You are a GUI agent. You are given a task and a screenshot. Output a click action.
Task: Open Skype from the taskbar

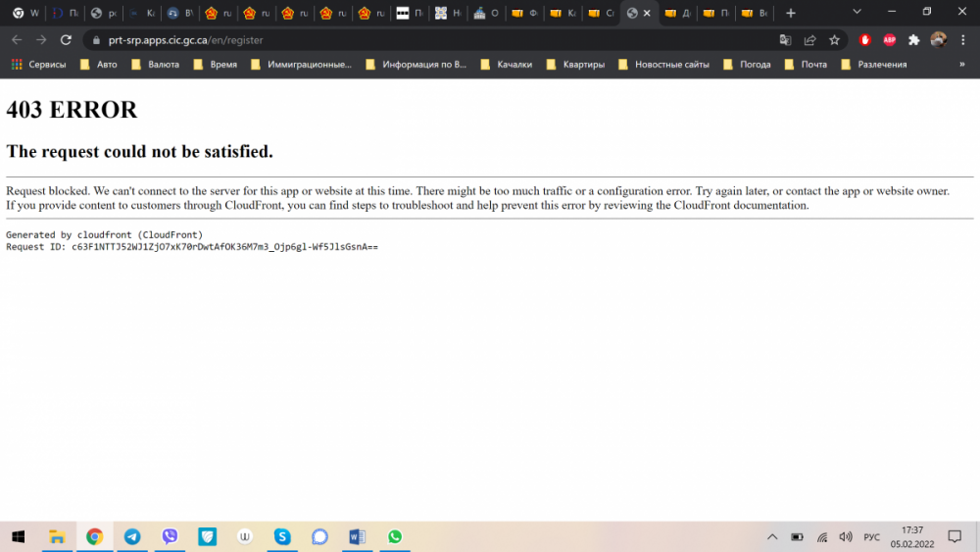pos(282,536)
